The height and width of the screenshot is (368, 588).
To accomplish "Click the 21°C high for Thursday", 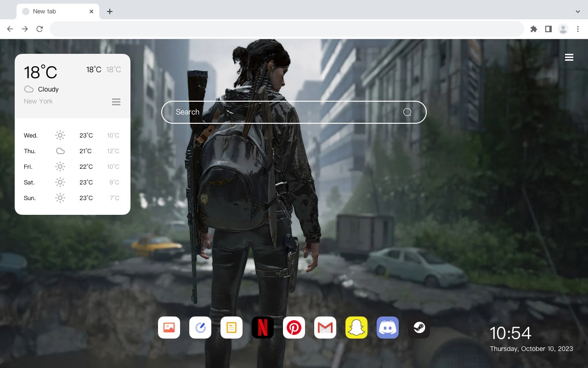I will pyautogui.click(x=85, y=151).
